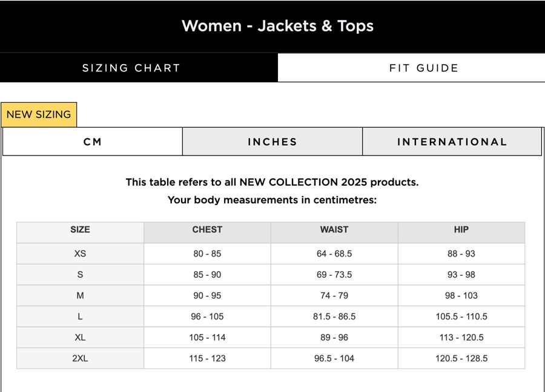The width and height of the screenshot is (545, 392).
Task: Click waist value 96.5 - 104
Action: [334, 359]
